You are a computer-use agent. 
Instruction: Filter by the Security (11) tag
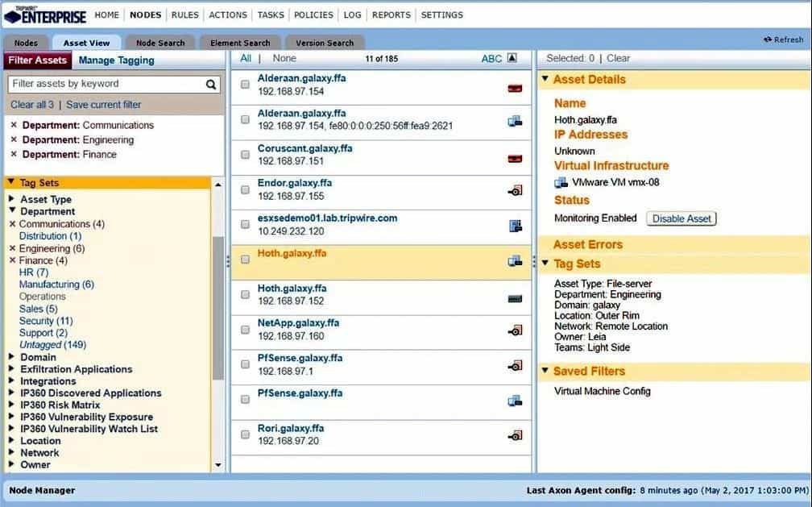[46, 321]
